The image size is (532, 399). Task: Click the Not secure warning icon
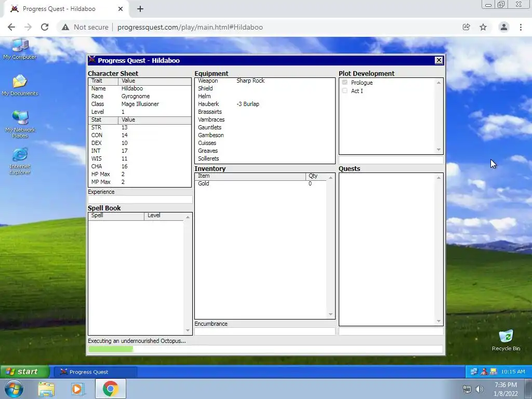[65, 27]
